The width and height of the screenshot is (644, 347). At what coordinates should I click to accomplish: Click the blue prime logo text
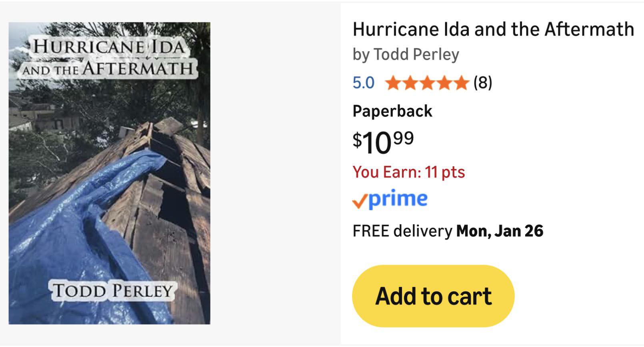pos(398,199)
